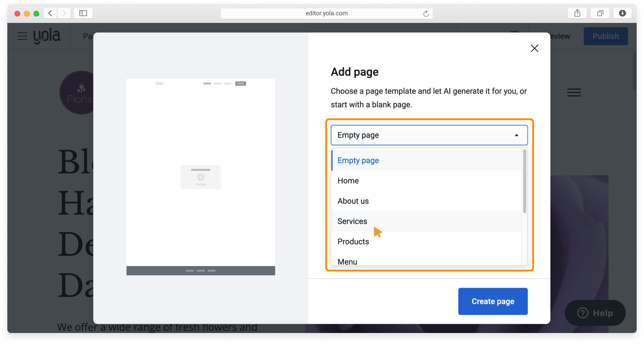Show all tabs overview icon
Image resolution: width=644 pixels, height=344 pixels.
(x=600, y=13)
